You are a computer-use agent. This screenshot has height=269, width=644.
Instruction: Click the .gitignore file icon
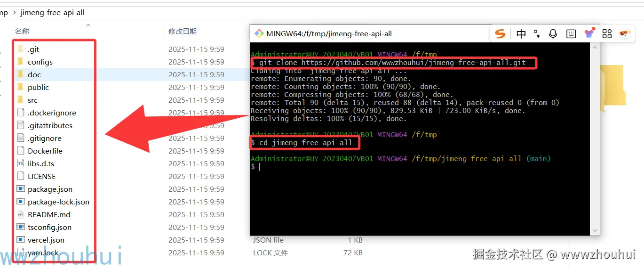(x=20, y=138)
